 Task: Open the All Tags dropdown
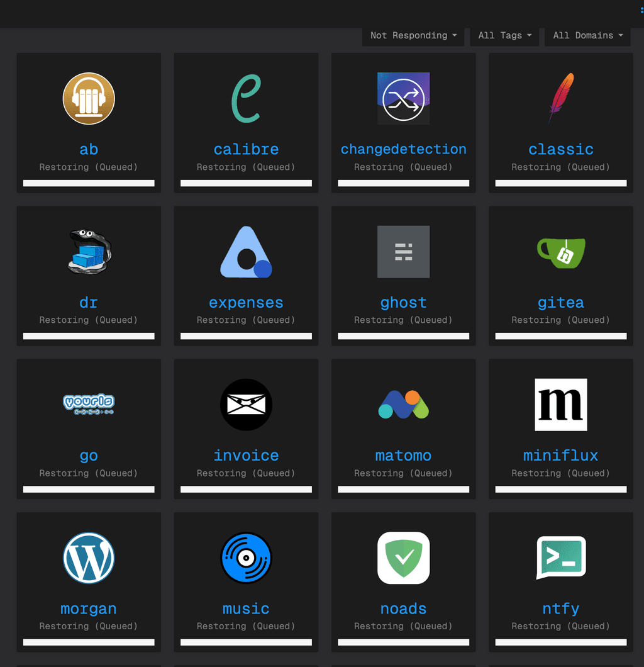click(x=504, y=36)
